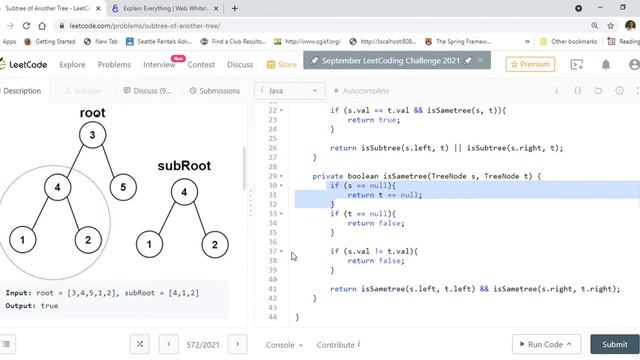Click line 26 return isSubtree statement
This screenshot has height=360, width=640.
coord(446,148)
